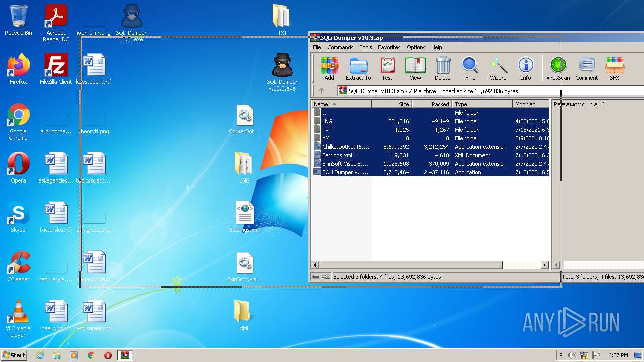Click the Extract To toolbar icon
The width and height of the screenshot is (644, 362).
point(358,69)
